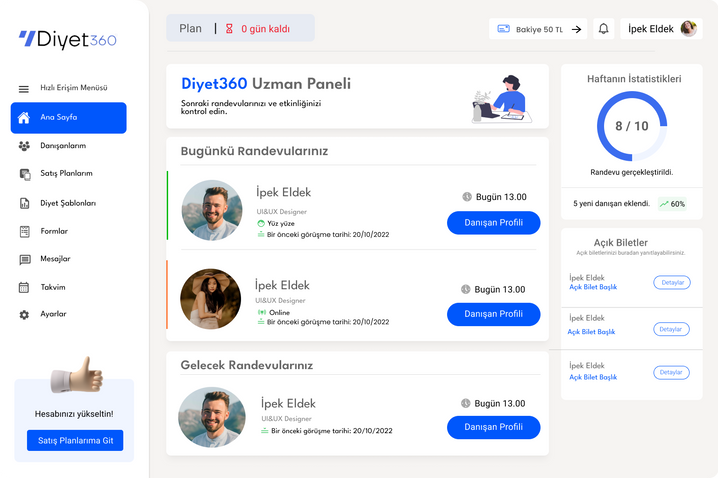Open notifications bell icon

[x=604, y=29]
